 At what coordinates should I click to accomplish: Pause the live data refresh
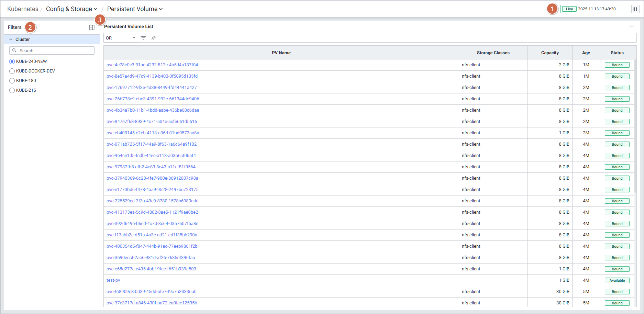click(x=635, y=9)
